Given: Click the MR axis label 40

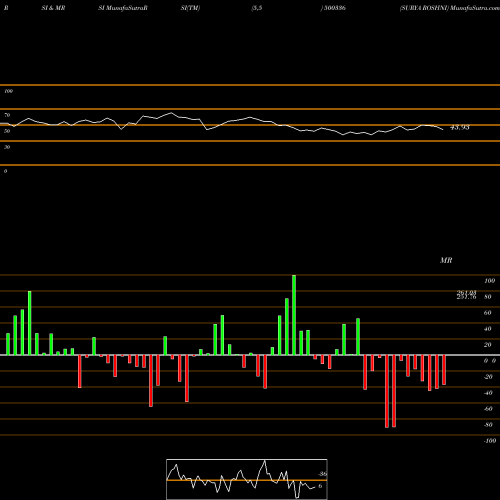Looking at the screenshot, I should 487,329.
